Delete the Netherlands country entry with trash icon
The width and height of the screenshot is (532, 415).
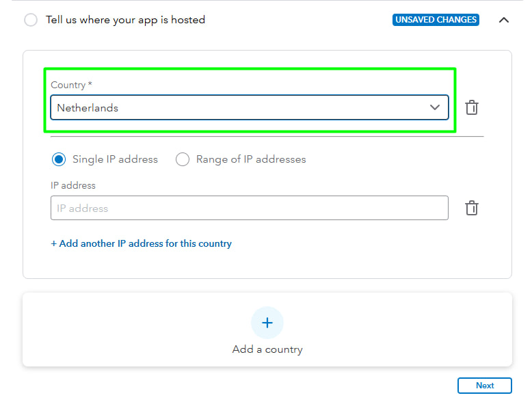pos(472,107)
